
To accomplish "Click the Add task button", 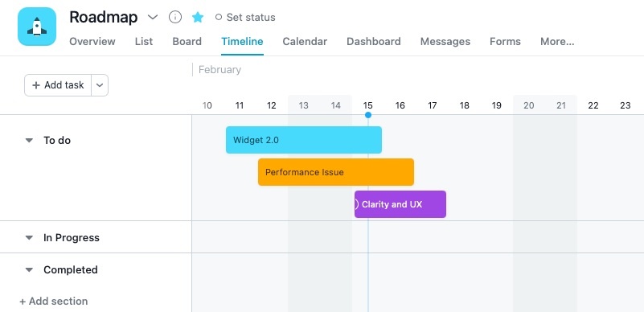I will click(x=58, y=85).
